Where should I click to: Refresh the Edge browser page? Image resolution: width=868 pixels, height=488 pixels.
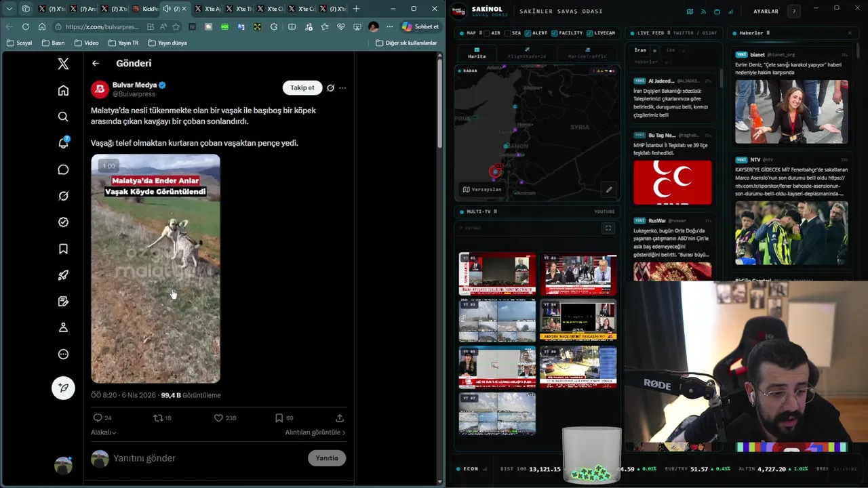[26, 26]
